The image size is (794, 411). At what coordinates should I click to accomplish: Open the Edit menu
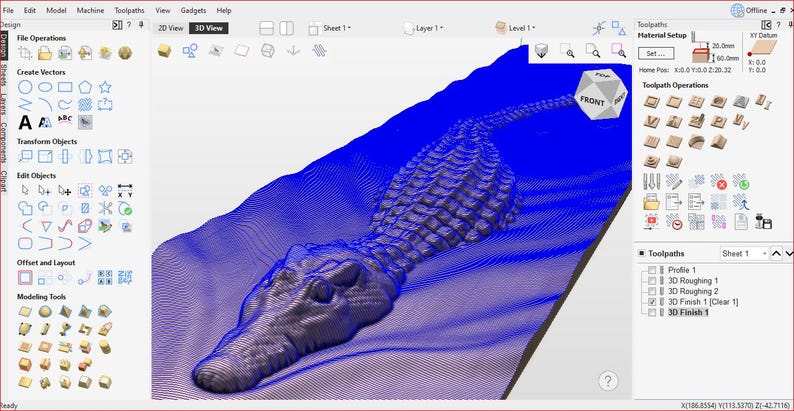click(30, 10)
